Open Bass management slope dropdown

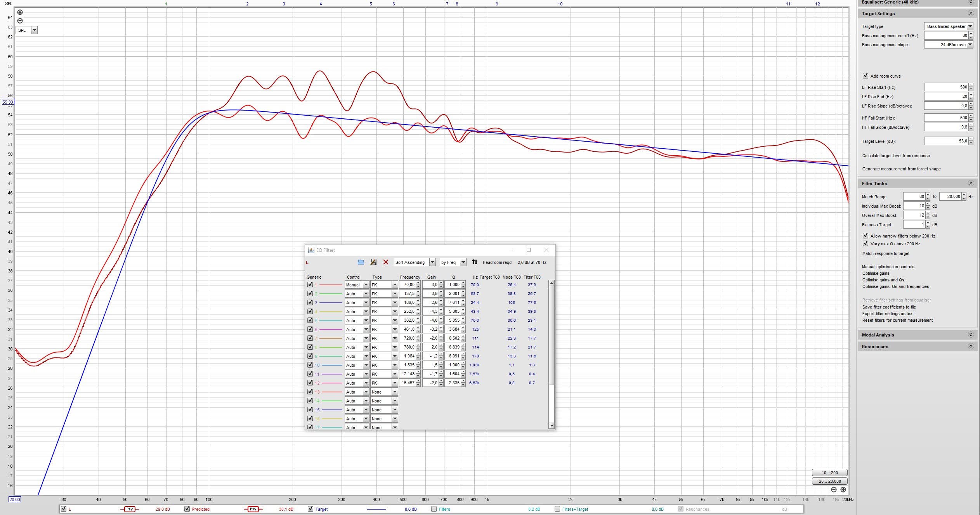tap(970, 45)
